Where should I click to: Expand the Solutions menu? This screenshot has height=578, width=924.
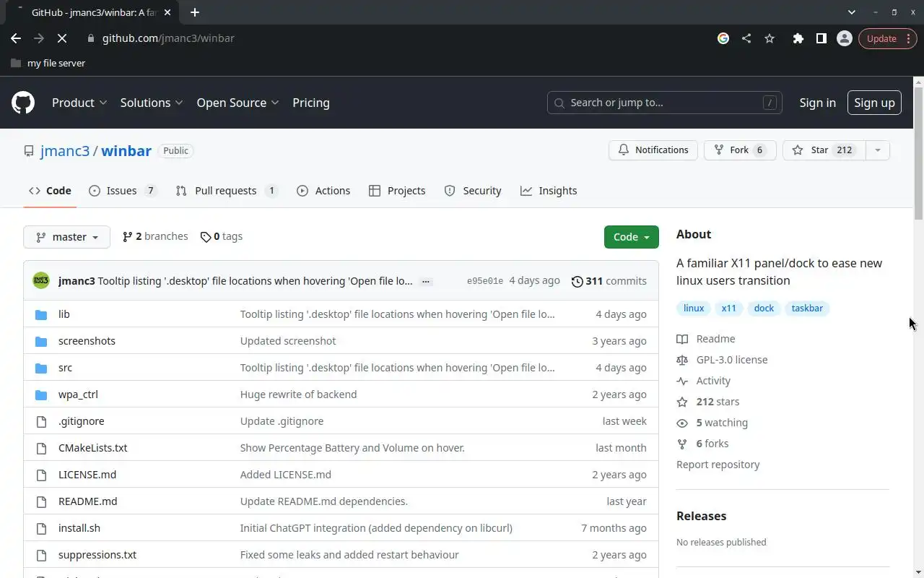pos(152,103)
